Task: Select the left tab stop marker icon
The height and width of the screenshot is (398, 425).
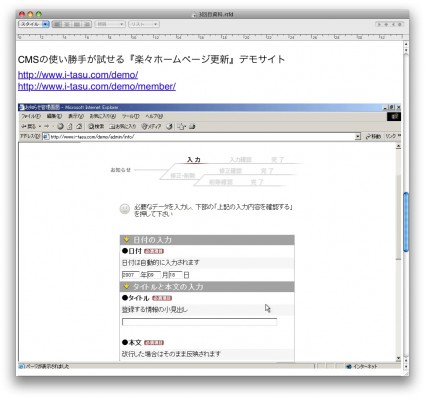Action: click(x=379, y=24)
